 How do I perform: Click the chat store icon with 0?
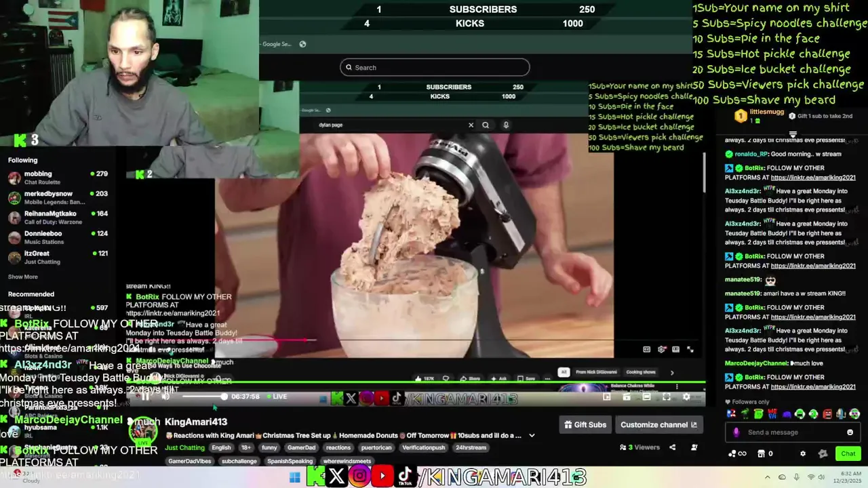(765, 453)
